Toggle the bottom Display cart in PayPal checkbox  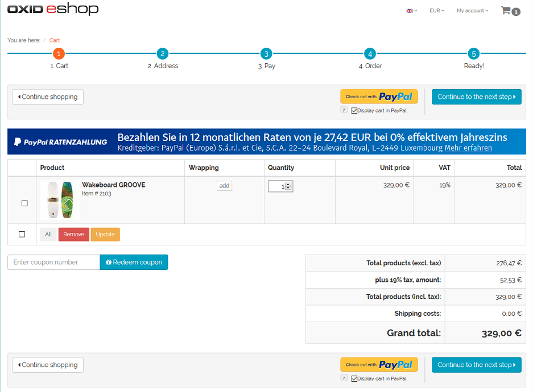click(354, 379)
